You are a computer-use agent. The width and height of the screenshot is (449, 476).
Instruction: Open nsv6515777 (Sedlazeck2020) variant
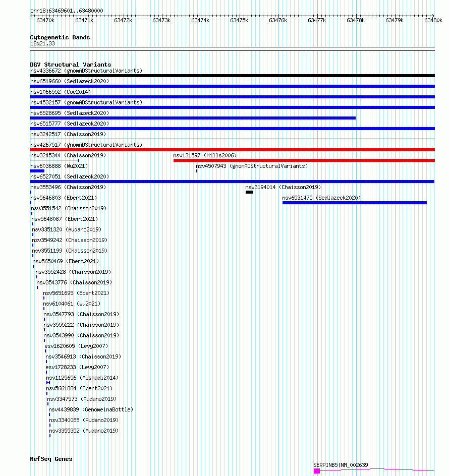coord(70,124)
